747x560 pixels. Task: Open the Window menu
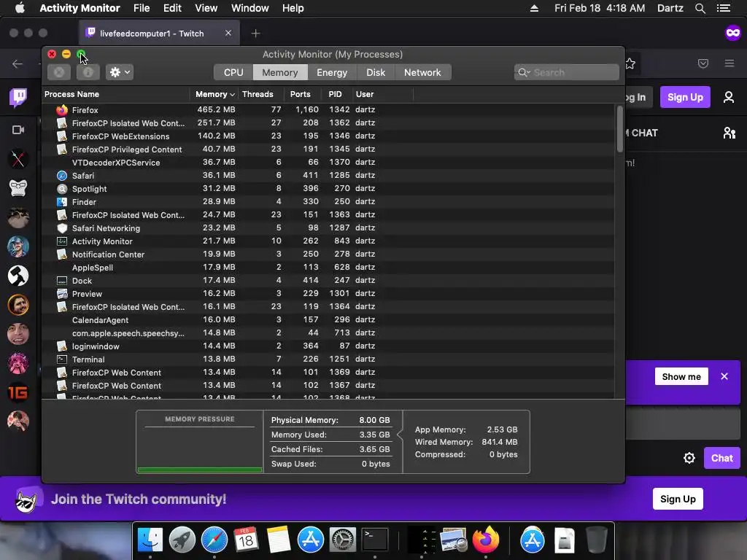pyautogui.click(x=249, y=8)
